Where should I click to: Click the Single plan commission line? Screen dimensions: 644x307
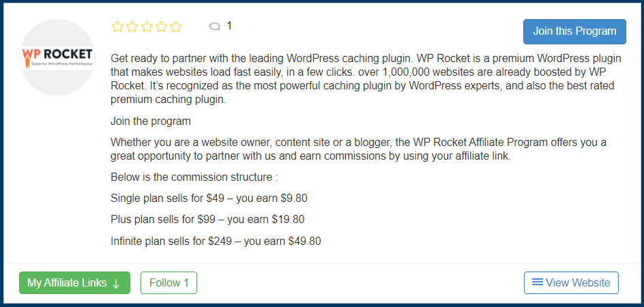tap(209, 199)
